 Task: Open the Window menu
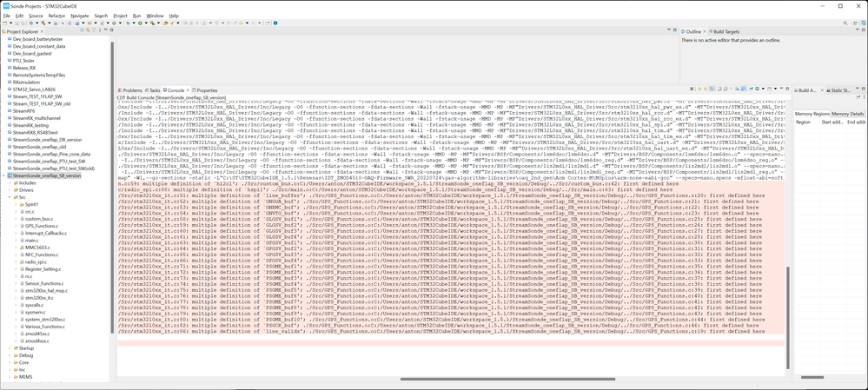tap(156, 16)
